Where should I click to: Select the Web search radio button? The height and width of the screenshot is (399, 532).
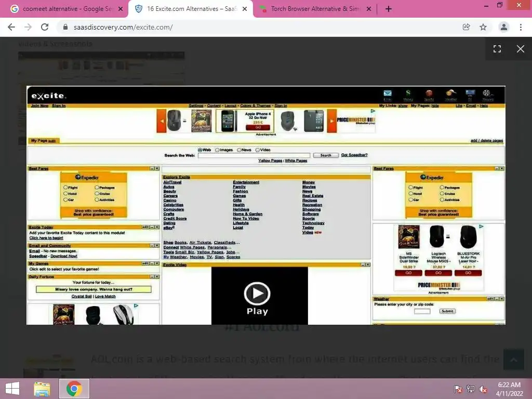[x=200, y=150]
